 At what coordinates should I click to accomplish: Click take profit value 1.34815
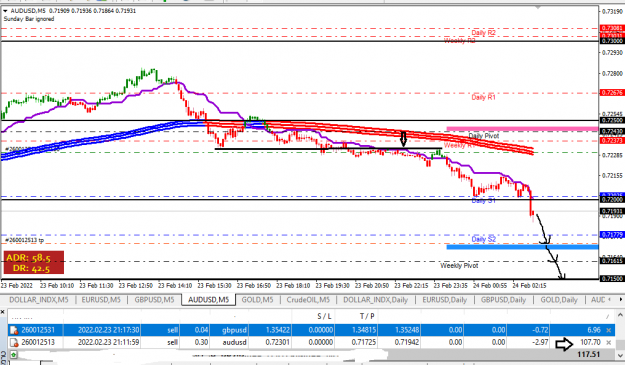point(363,330)
